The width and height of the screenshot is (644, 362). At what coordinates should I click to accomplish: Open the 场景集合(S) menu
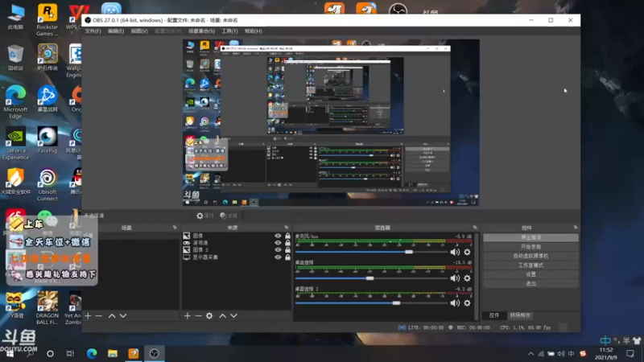tap(201, 31)
